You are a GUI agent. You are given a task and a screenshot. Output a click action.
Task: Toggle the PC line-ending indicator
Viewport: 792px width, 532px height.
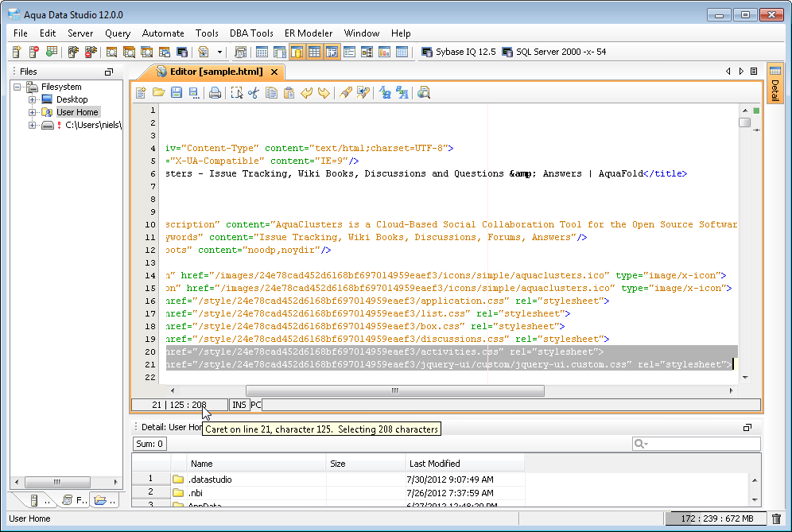[x=256, y=405]
